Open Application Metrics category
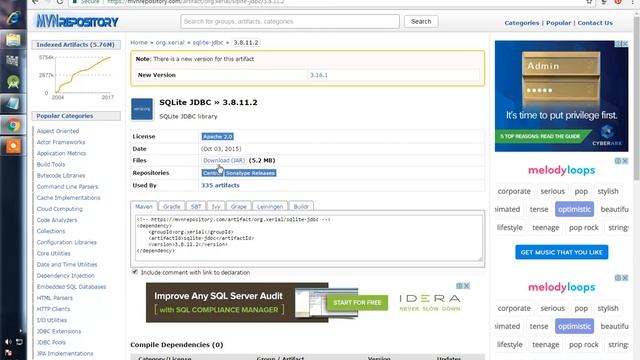640x360 pixels. (61, 153)
